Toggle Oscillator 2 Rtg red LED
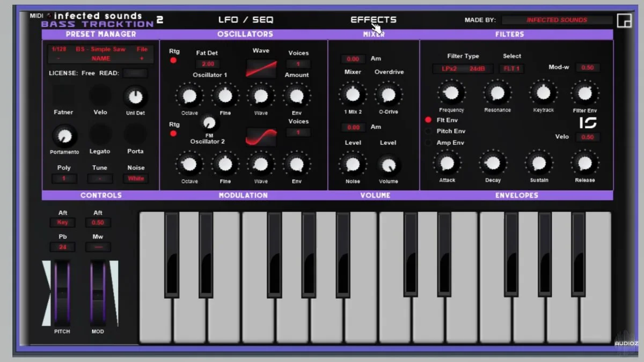The image size is (644, 362). click(173, 134)
